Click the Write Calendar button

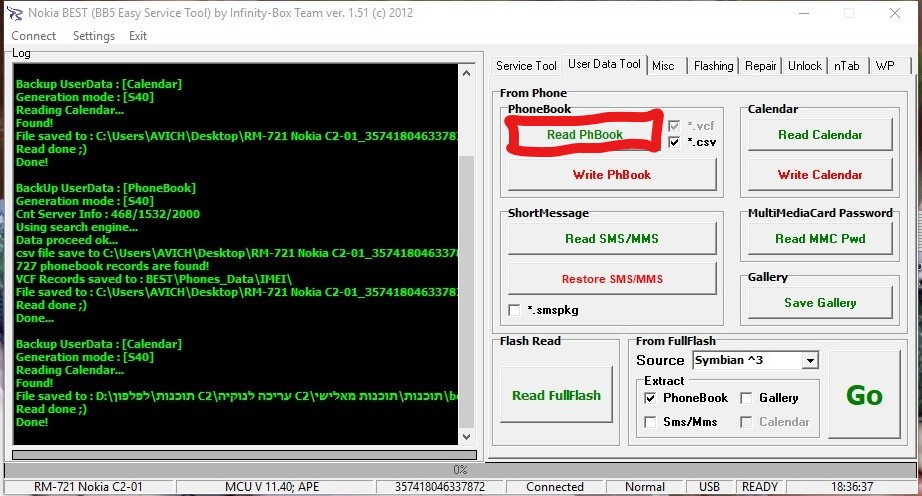click(820, 175)
